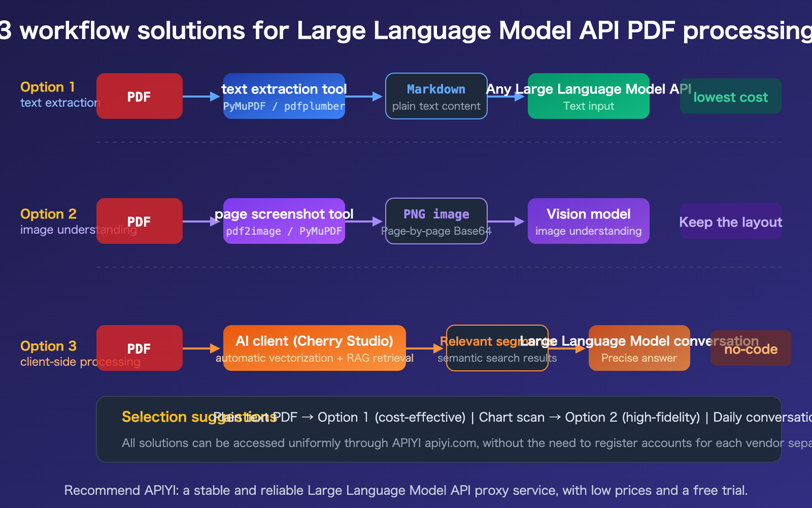Toggle the no-code badge
This screenshot has width=812, height=508.
(x=751, y=348)
